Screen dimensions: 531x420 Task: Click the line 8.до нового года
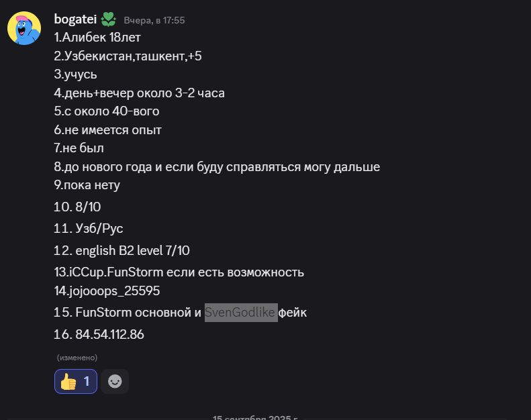tap(217, 167)
